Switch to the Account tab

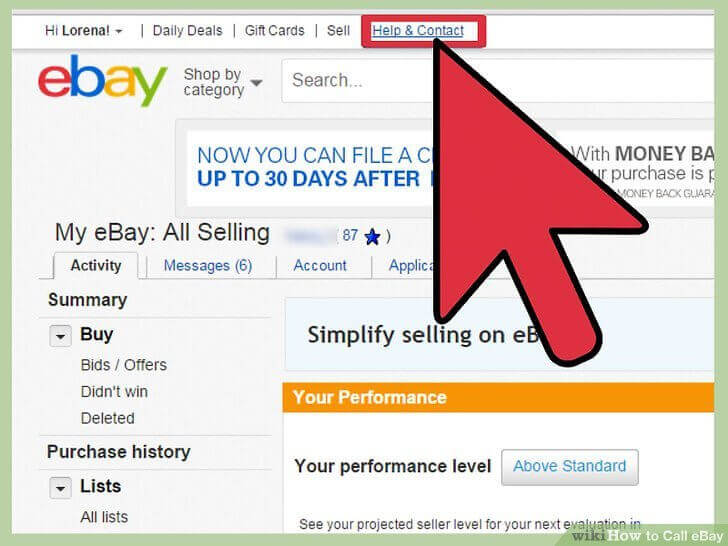click(320, 266)
